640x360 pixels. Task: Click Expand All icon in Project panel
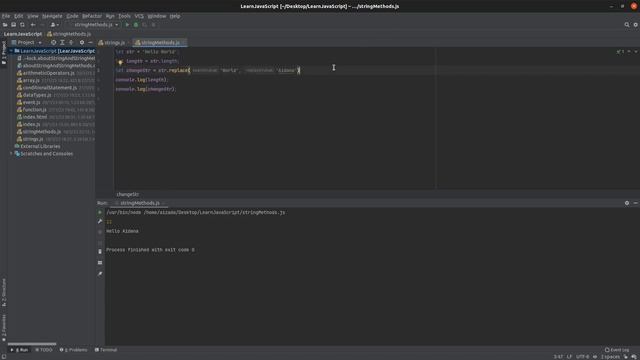62,42
